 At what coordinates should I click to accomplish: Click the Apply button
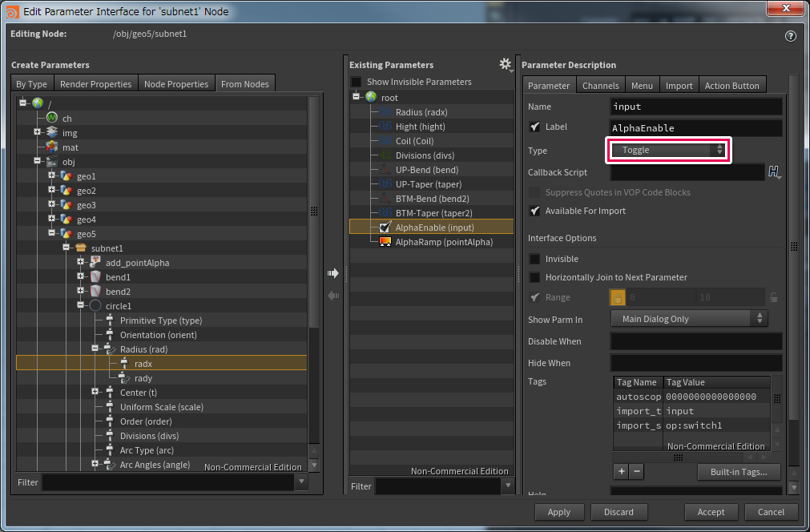[559, 512]
